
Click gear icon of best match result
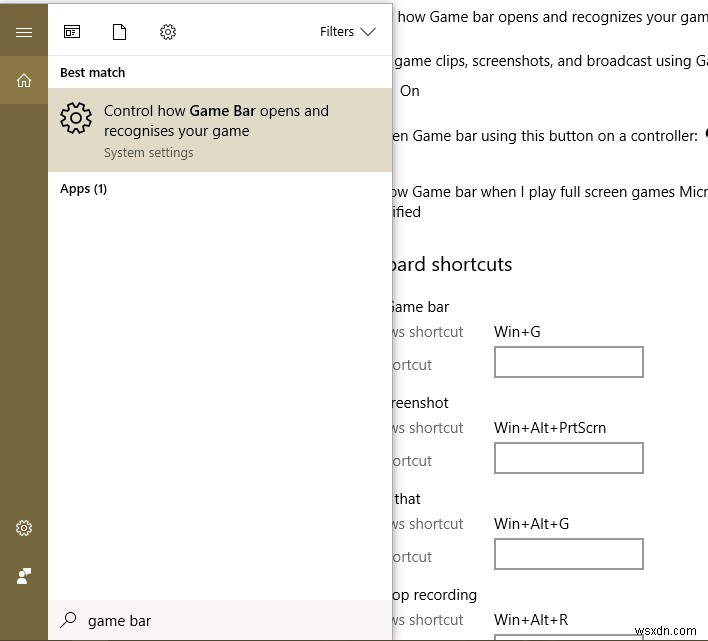pyautogui.click(x=76, y=118)
